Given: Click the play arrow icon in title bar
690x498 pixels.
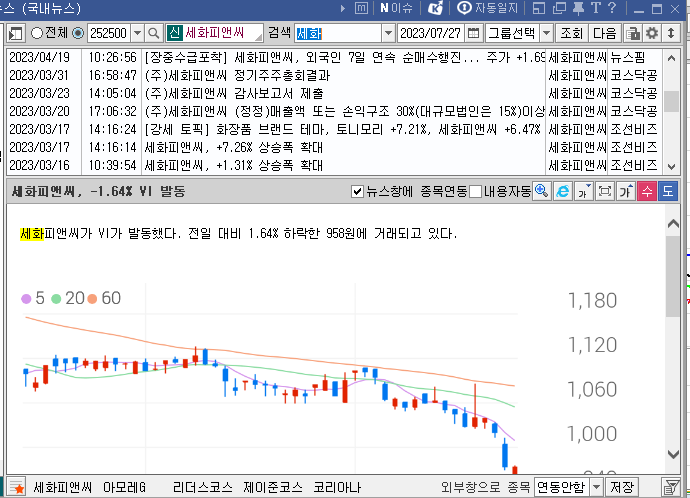Looking at the screenshot, I should tap(343, 8).
